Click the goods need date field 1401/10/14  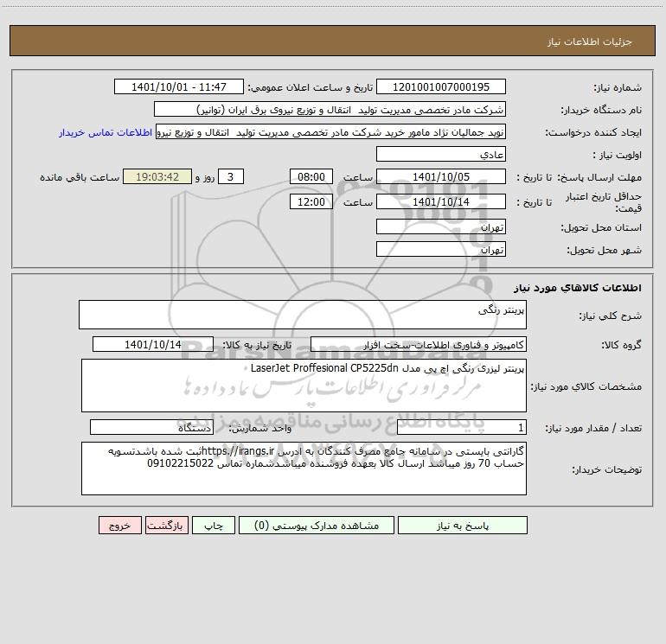(x=153, y=344)
